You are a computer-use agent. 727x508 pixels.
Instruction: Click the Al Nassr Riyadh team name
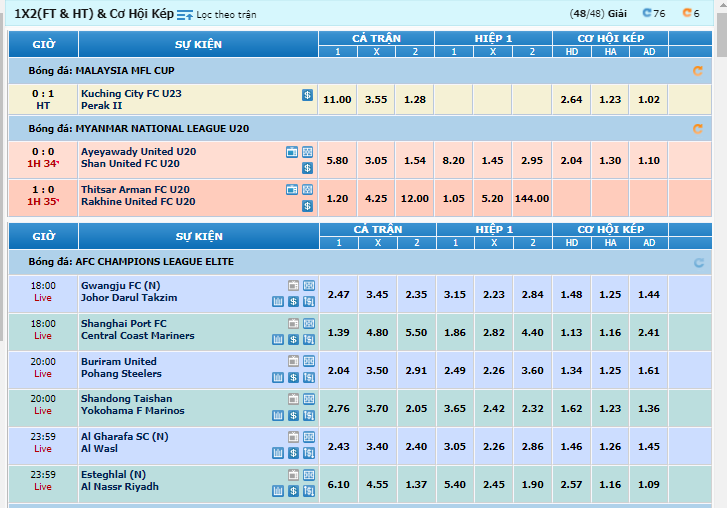(x=120, y=487)
